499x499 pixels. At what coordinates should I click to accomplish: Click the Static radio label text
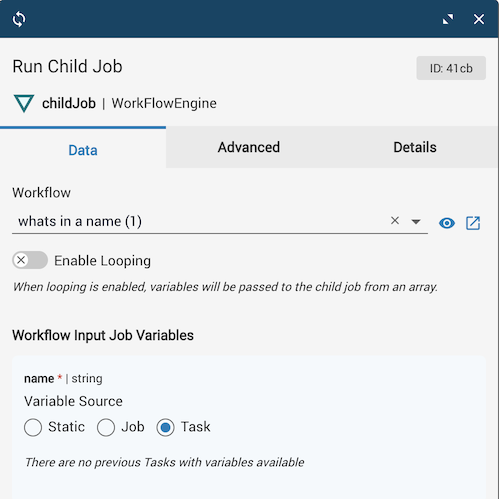click(66, 427)
